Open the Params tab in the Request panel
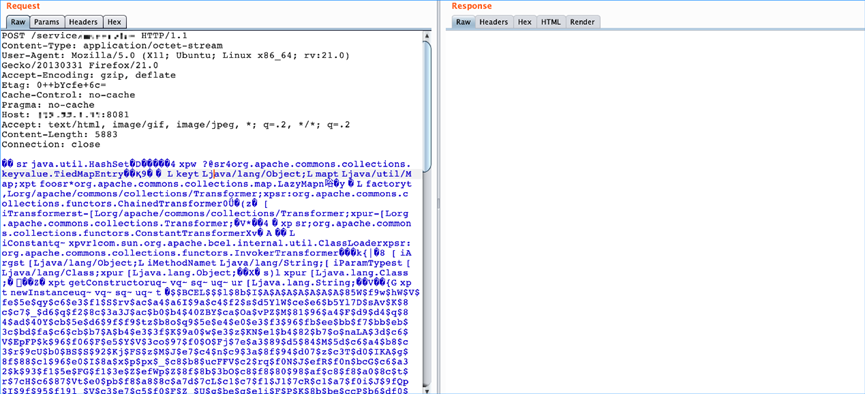Viewport: 865px width, 394px height. coord(47,22)
